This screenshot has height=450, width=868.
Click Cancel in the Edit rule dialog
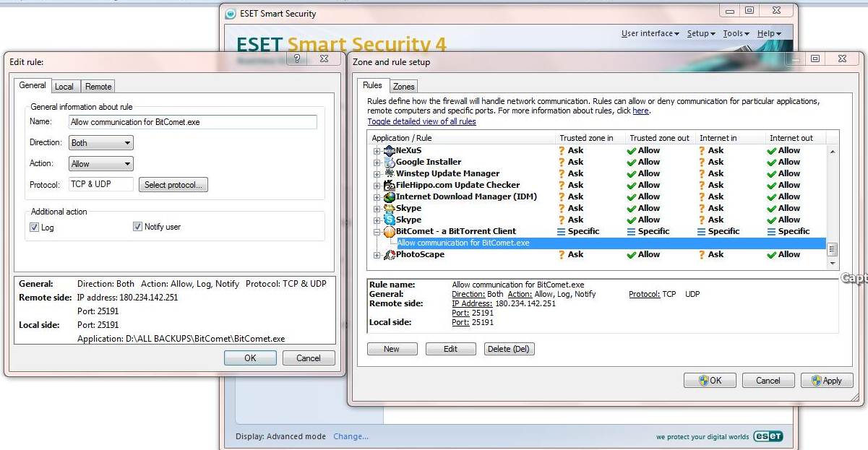[x=309, y=358]
